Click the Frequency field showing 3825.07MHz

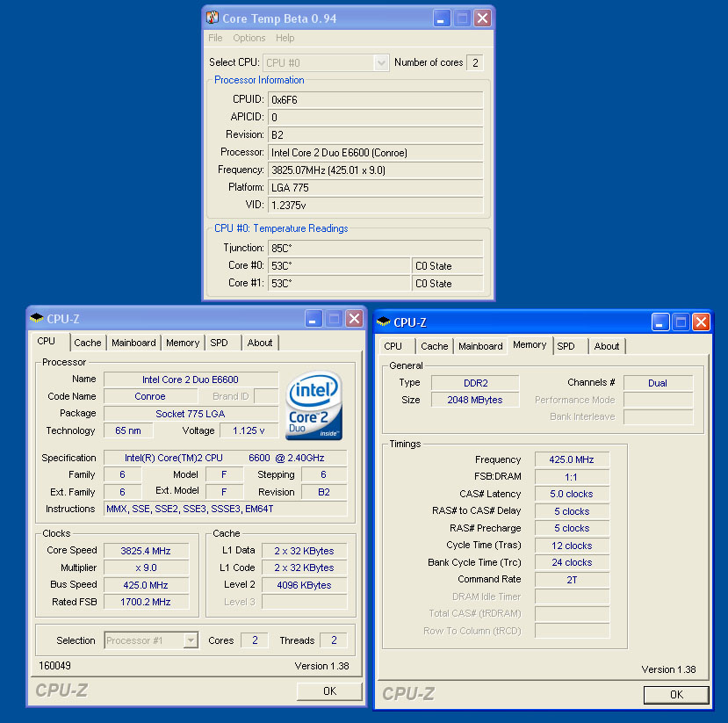click(376, 170)
